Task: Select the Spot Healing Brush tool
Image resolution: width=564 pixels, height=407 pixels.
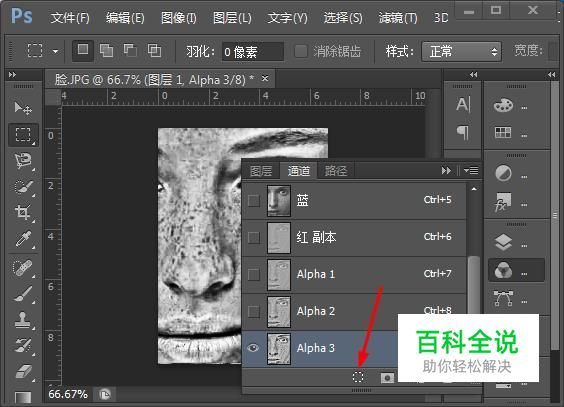Action: [x=23, y=268]
